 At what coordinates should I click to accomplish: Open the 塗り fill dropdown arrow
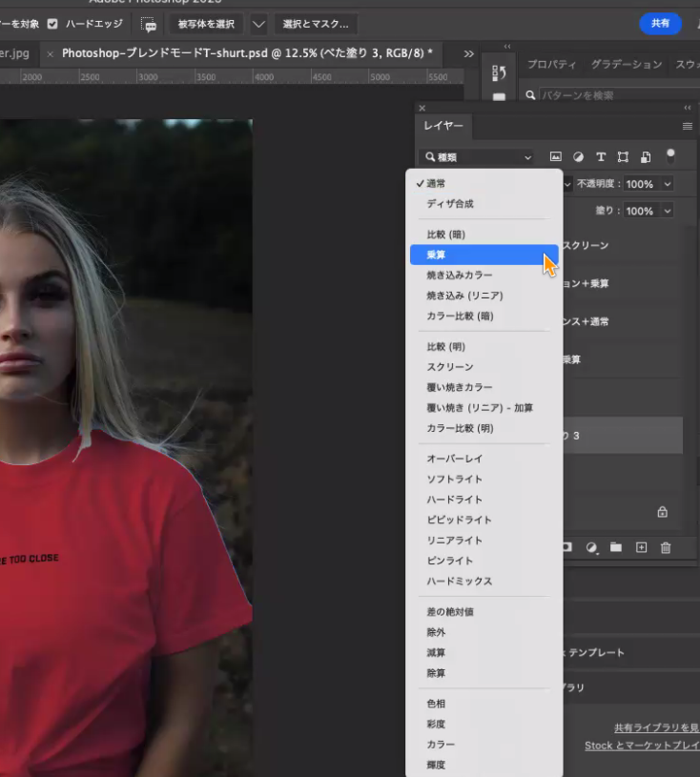click(667, 211)
